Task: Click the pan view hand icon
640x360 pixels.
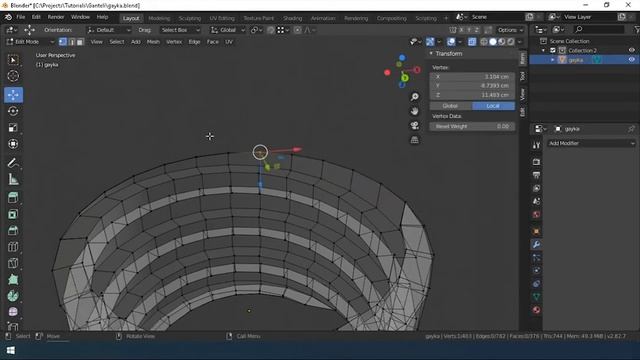Action: (415, 111)
